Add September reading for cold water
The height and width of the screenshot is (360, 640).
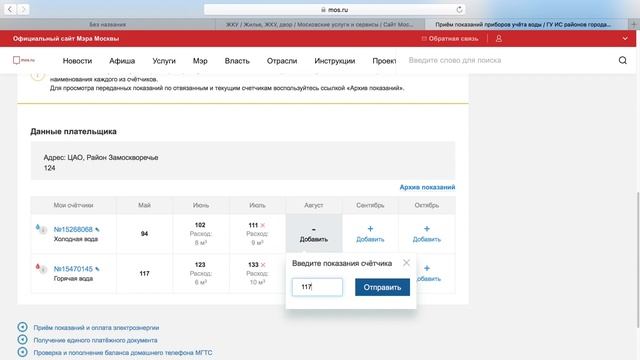(370, 234)
